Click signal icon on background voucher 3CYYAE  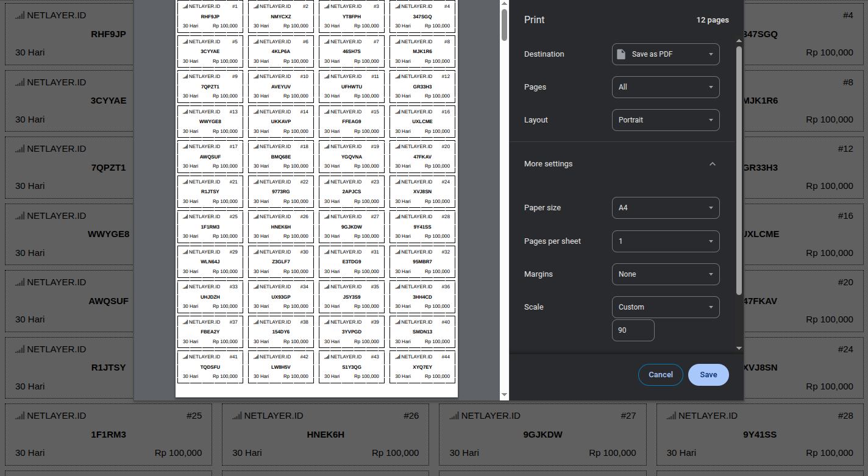coord(20,82)
